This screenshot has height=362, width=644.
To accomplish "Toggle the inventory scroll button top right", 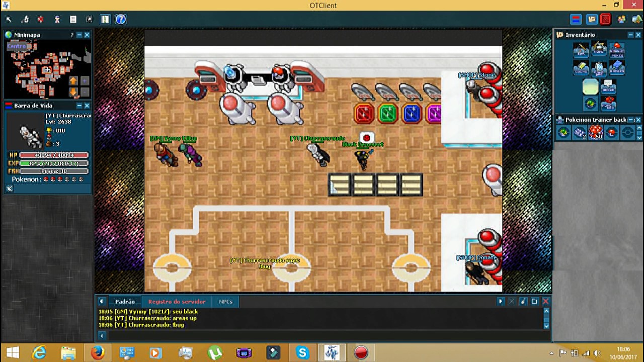I will (x=592, y=20).
